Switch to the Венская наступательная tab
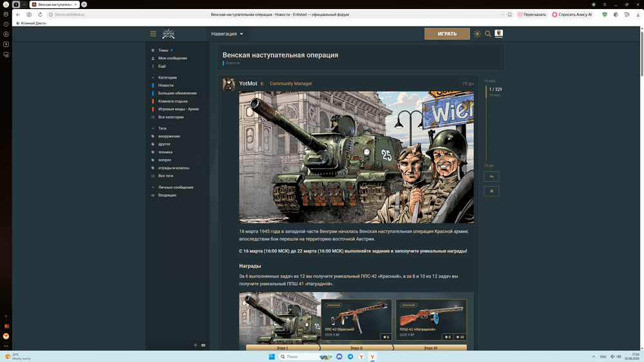The image size is (644, 362). 54,5
